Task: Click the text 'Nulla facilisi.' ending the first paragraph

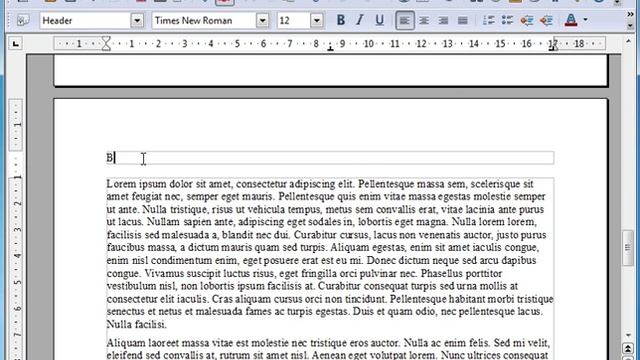Action: [137, 324]
